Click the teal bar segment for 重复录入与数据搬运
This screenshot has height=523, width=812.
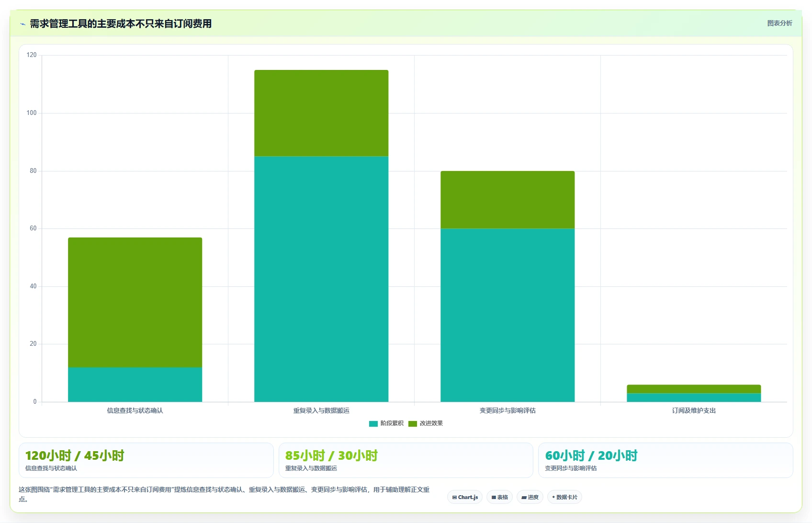pyautogui.click(x=321, y=279)
